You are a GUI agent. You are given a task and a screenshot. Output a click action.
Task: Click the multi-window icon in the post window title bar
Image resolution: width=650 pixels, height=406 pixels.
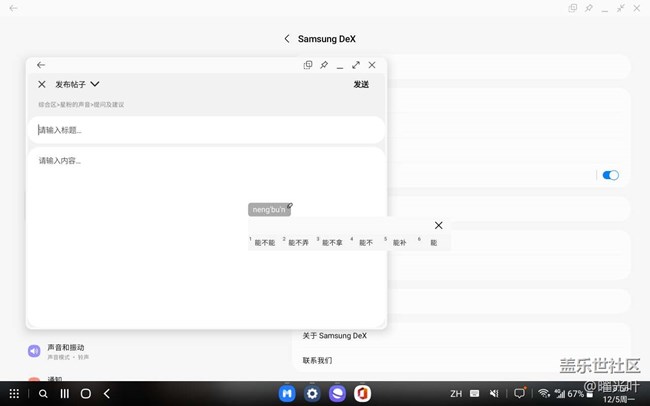point(308,65)
